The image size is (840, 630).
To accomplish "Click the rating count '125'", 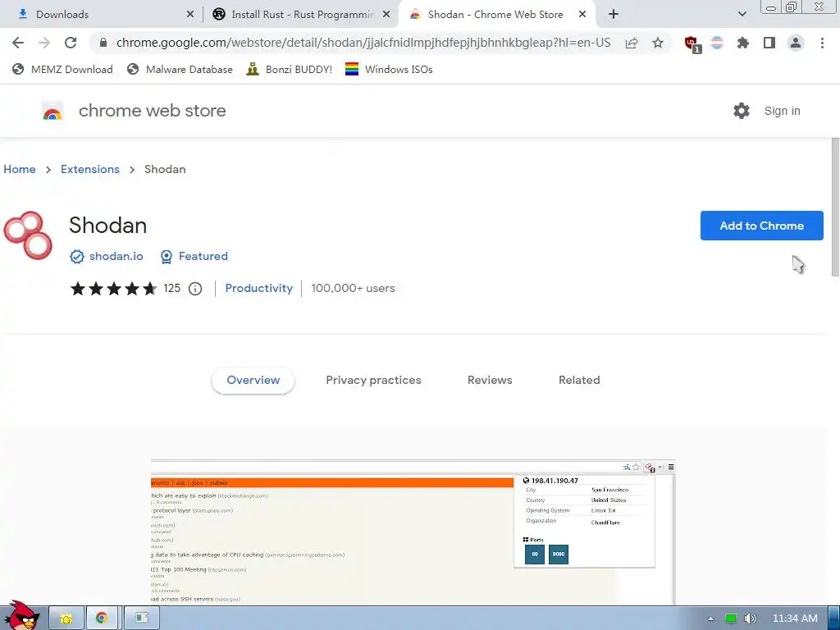I will [x=171, y=288].
